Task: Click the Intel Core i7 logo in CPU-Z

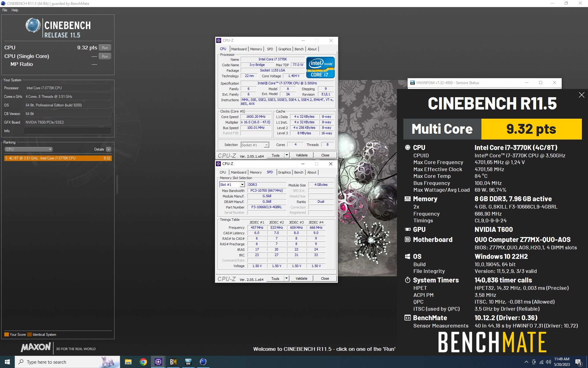Action: pyautogui.click(x=320, y=67)
